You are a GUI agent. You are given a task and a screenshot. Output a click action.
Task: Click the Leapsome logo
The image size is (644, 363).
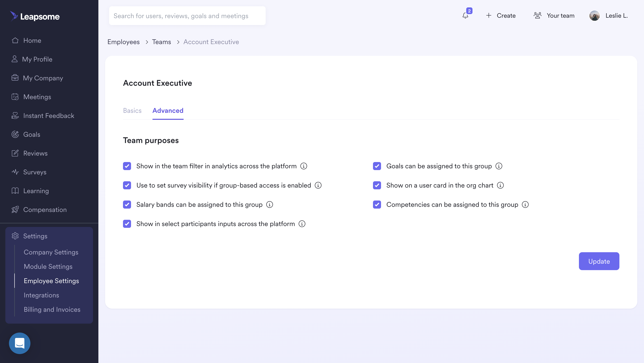coord(35,17)
